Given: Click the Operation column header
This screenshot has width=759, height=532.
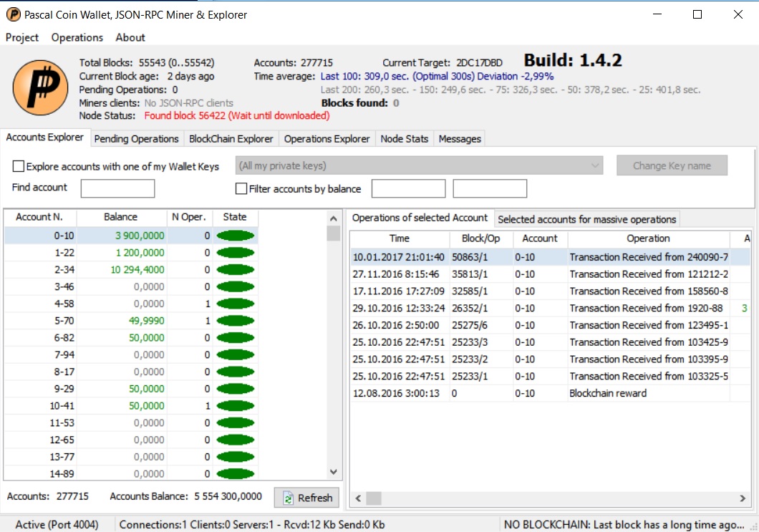Looking at the screenshot, I should [x=648, y=238].
